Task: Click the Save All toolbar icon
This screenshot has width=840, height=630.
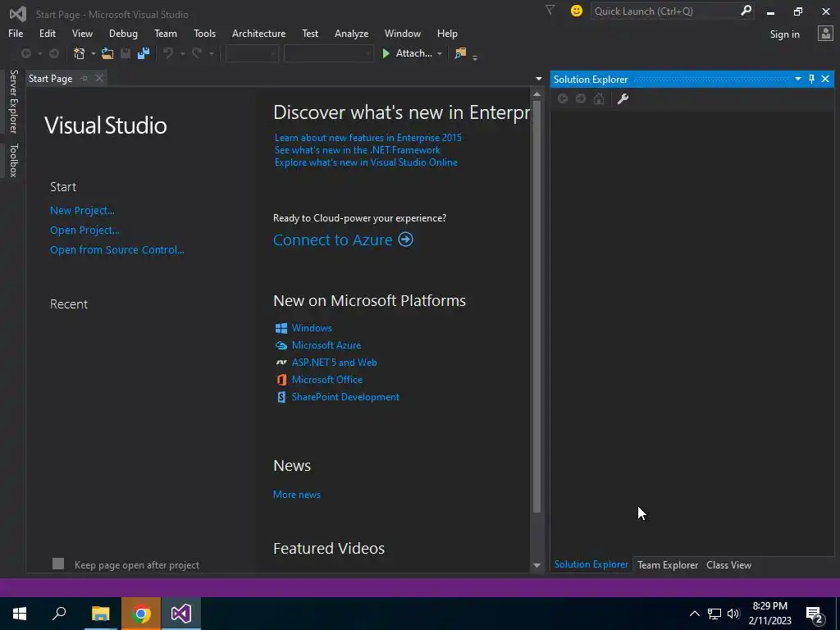Action: [x=143, y=53]
